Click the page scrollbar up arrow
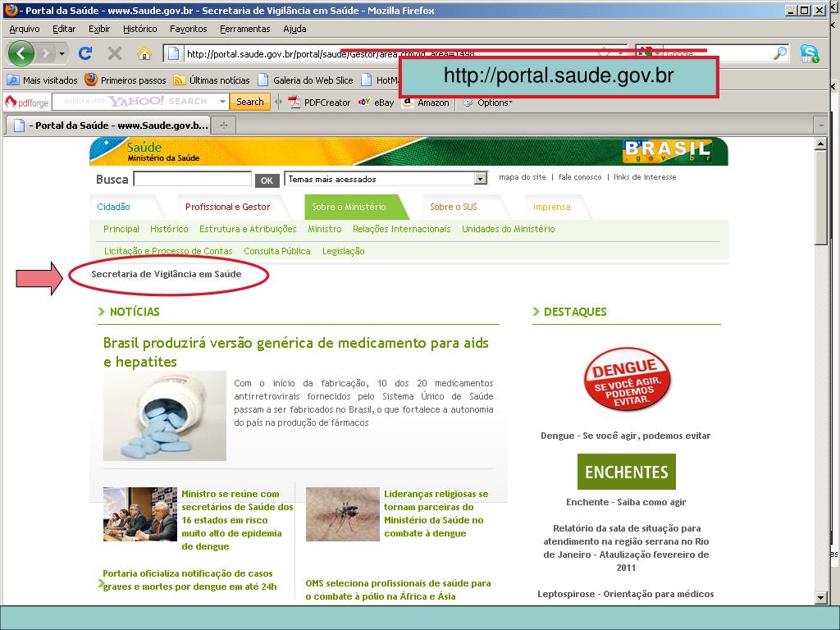Image resolution: width=840 pixels, height=630 pixels. tap(820, 144)
